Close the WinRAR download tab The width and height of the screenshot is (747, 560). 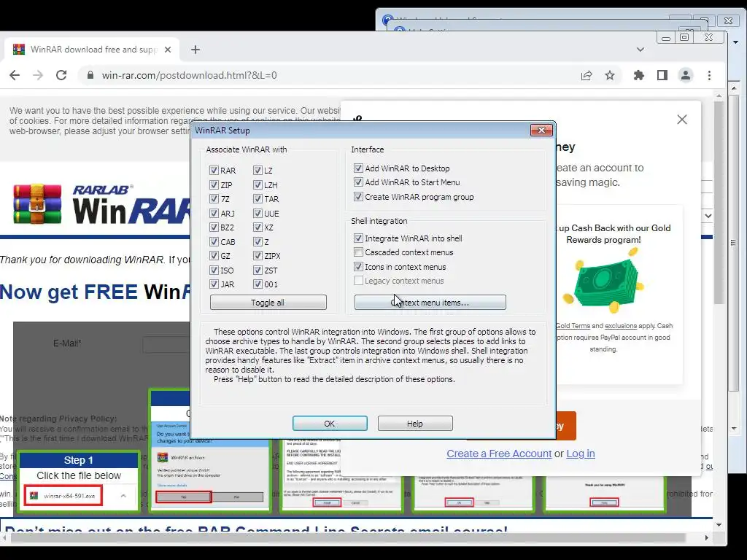click(x=168, y=50)
